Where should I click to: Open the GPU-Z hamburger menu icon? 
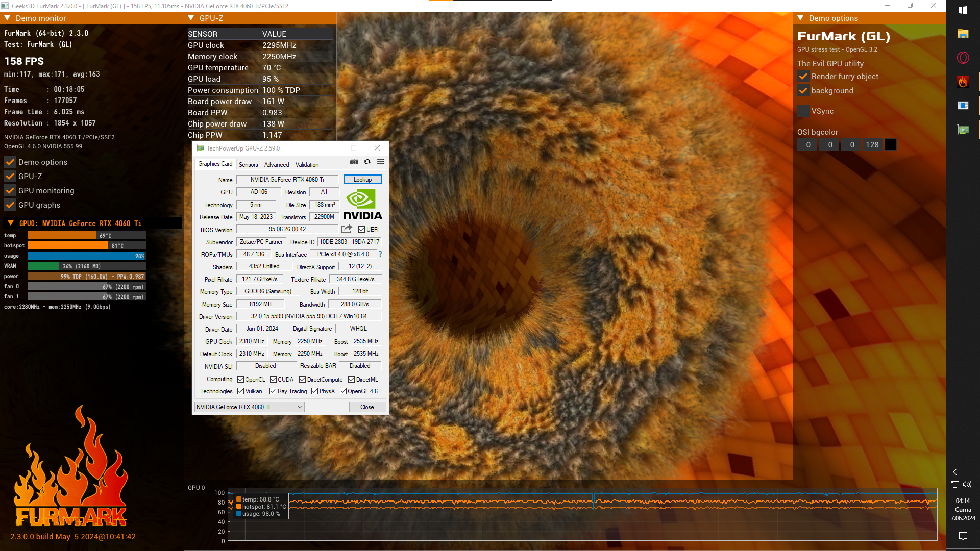[380, 162]
